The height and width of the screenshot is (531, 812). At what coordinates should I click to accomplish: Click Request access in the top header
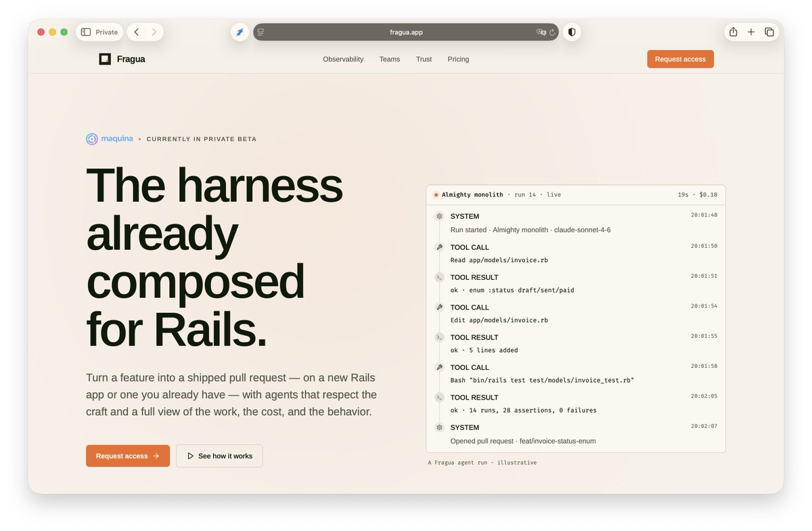click(x=680, y=59)
